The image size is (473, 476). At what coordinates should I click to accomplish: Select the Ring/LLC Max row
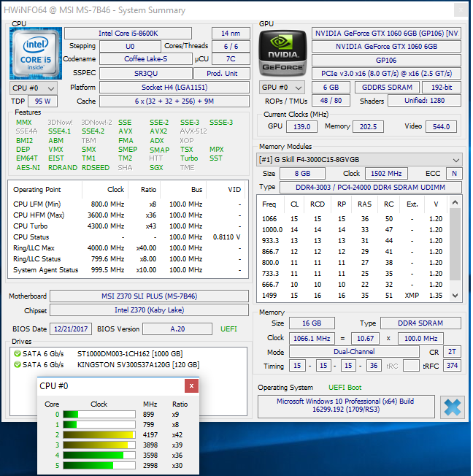tap(128, 248)
